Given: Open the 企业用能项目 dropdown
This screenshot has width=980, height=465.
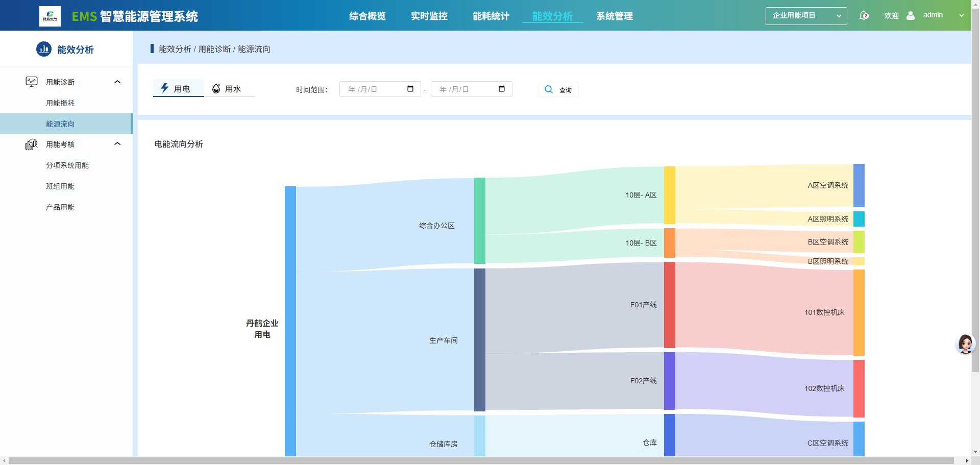Looking at the screenshot, I should pos(806,16).
